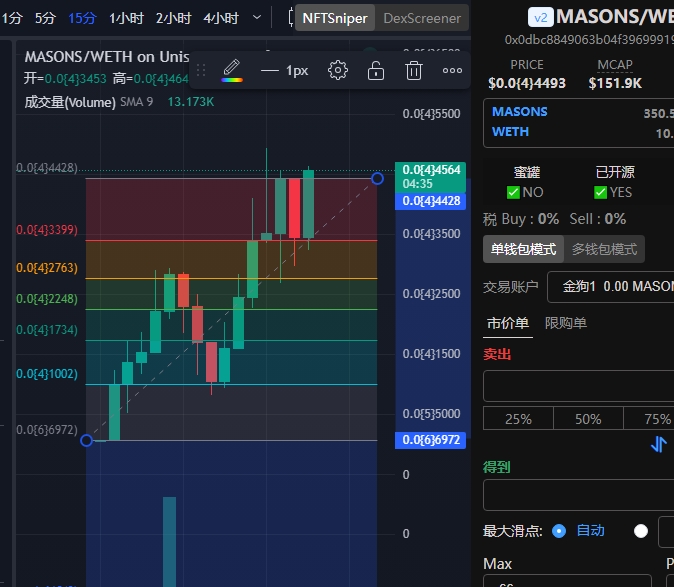
Task: Click Fibonacci top anchor point handle
Action: [377, 178]
